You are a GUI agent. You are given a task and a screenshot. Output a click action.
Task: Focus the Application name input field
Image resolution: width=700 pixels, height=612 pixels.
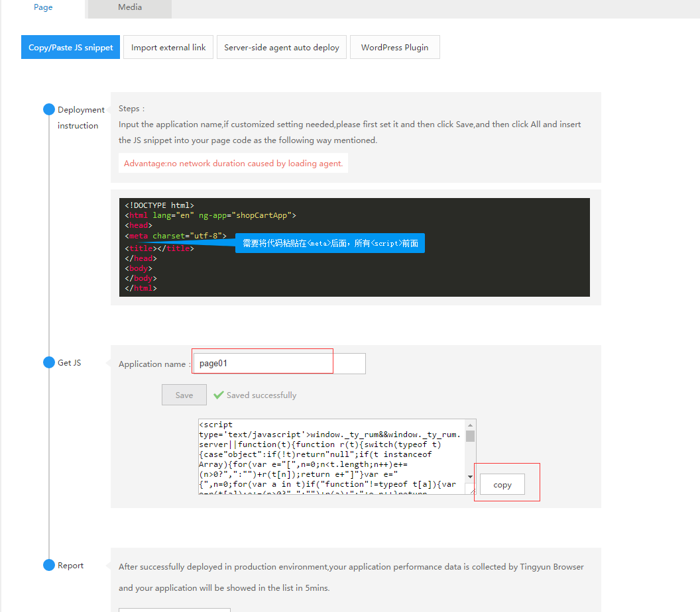pos(278,364)
